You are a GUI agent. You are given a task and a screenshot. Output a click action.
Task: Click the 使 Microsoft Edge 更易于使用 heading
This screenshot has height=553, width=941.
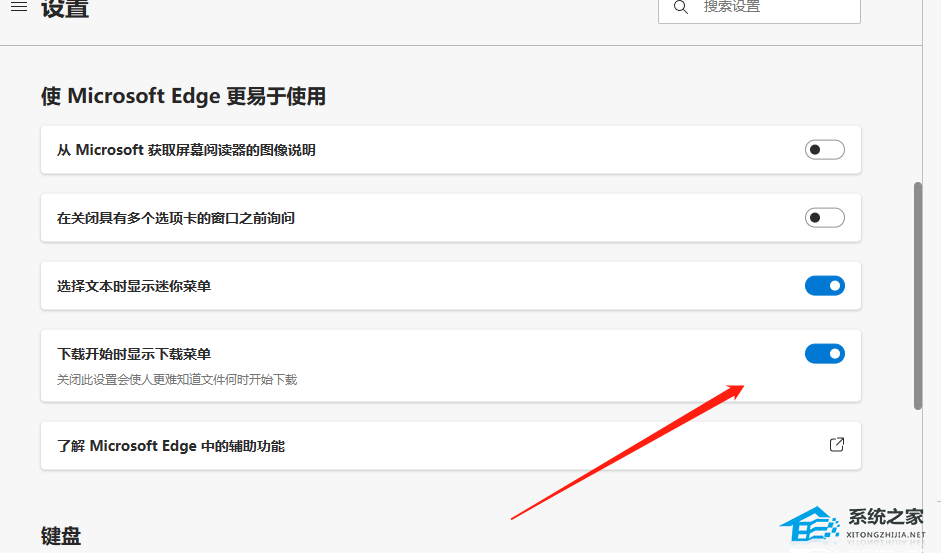pyautogui.click(x=183, y=96)
